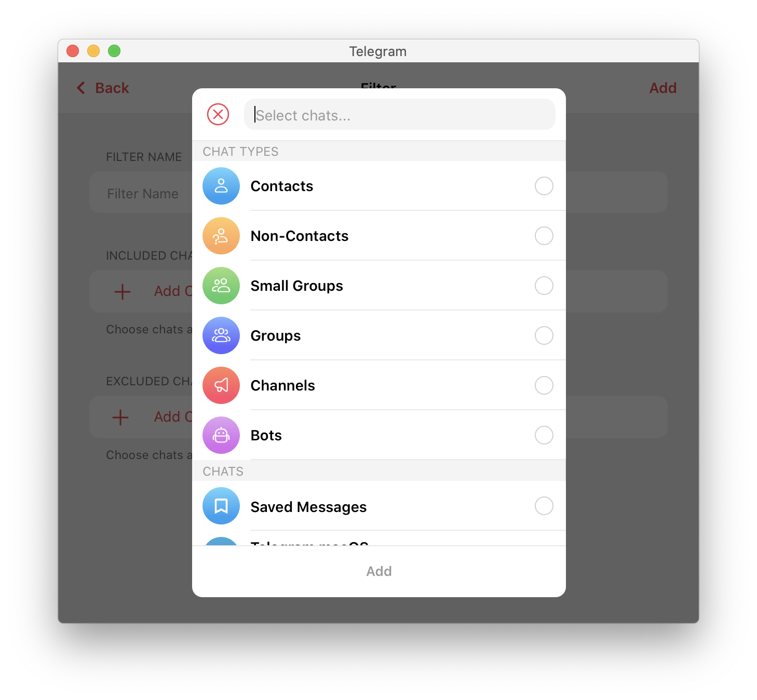
Task: Tick the Small Groups selection circle
Action: (544, 286)
